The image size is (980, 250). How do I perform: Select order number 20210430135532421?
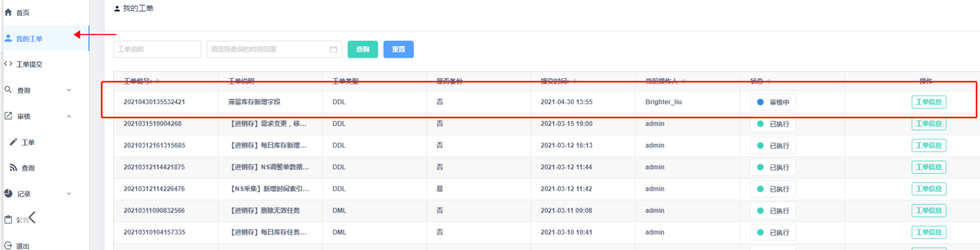154,102
